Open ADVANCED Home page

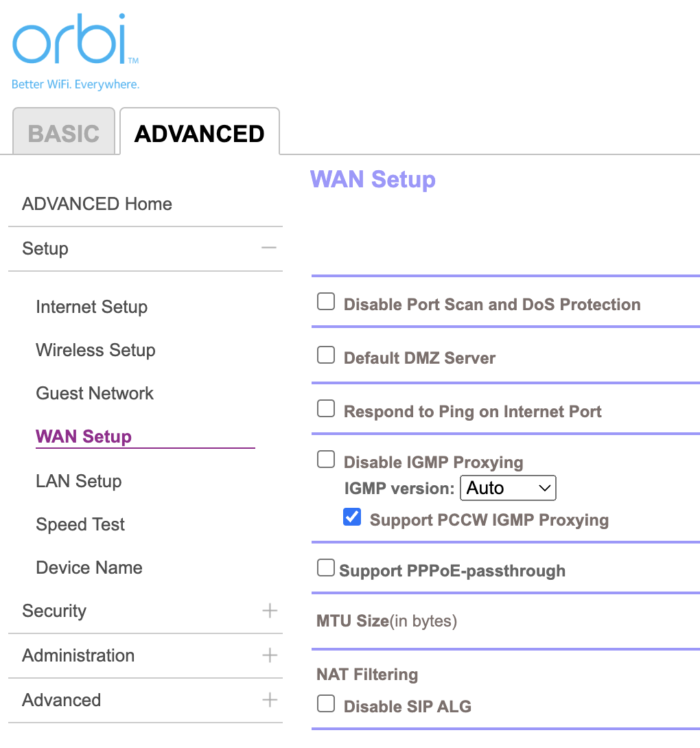coord(97,204)
